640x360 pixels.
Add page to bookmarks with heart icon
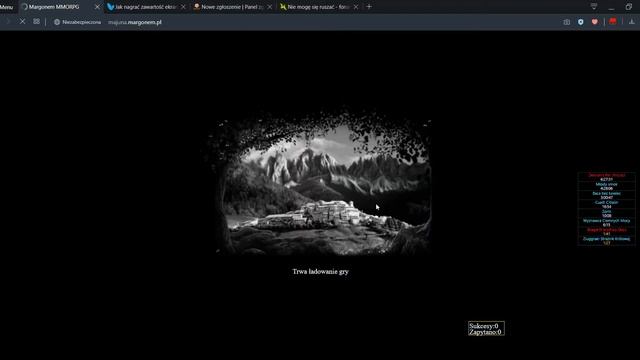(x=594, y=22)
